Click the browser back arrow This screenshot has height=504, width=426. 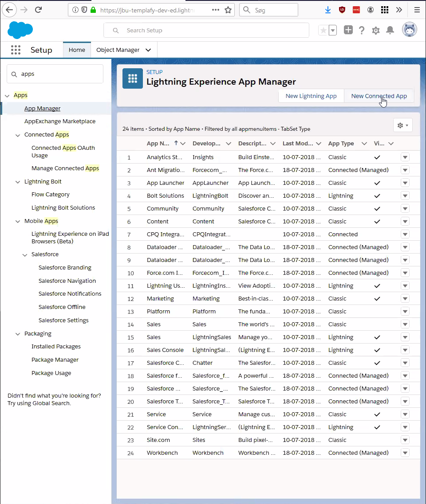(x=9, y=10)
